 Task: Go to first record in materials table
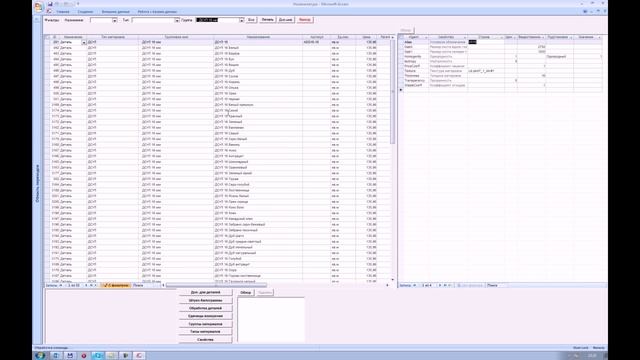61,285
